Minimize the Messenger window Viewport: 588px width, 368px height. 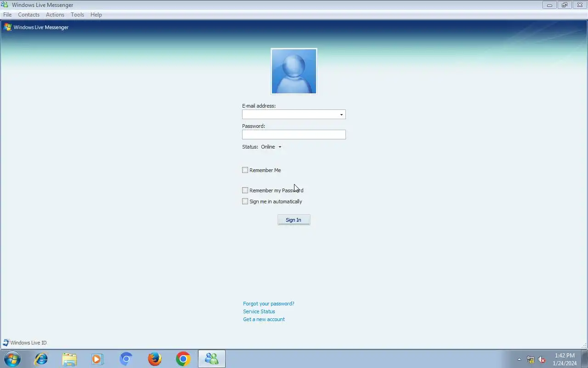549,5
